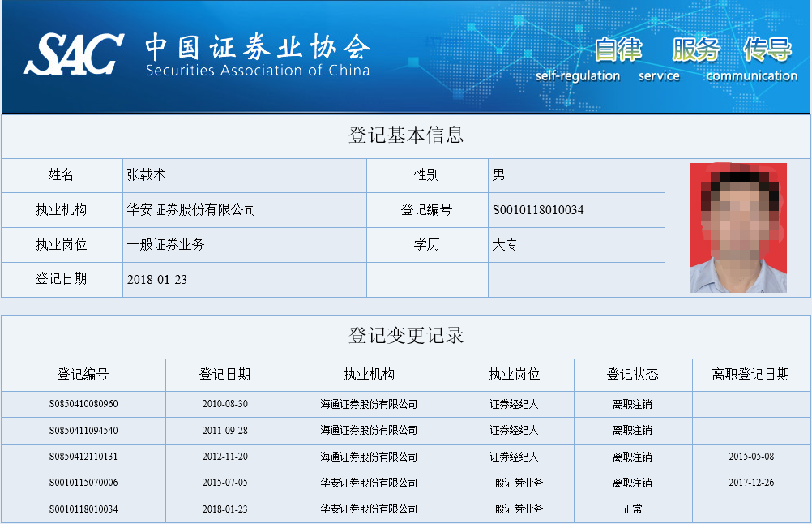The image size is (812, 524).
Task: Select the name value 张载术
Action: 146,175
